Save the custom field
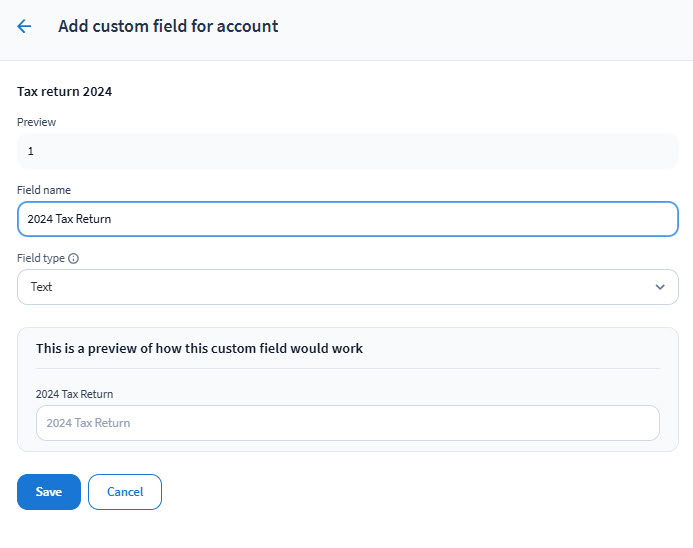The width and height of the screenshot is (693, 548). pos(49,492)
